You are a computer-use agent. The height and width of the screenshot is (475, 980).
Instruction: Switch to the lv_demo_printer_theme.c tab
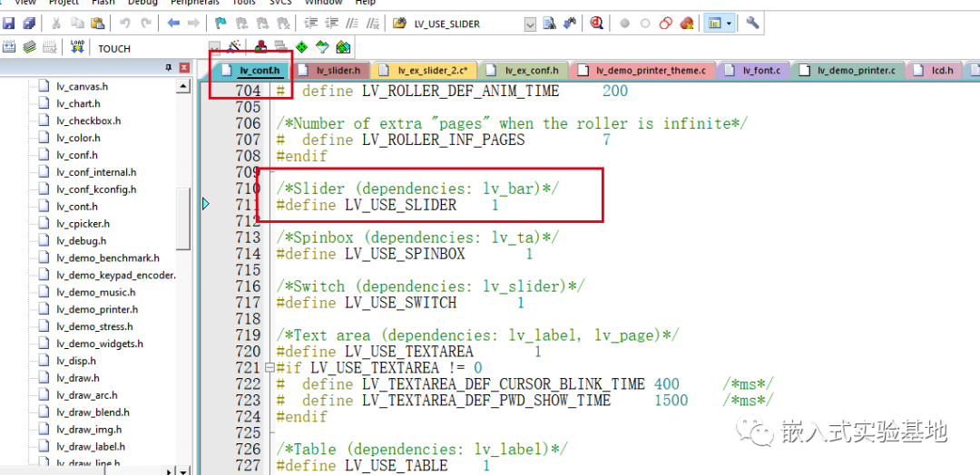pyautogui.click(x=642, y=70)
